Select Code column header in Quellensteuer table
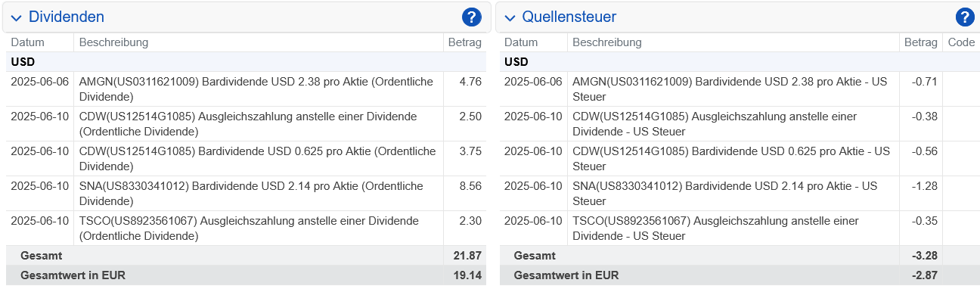 [x=961, y=42]
